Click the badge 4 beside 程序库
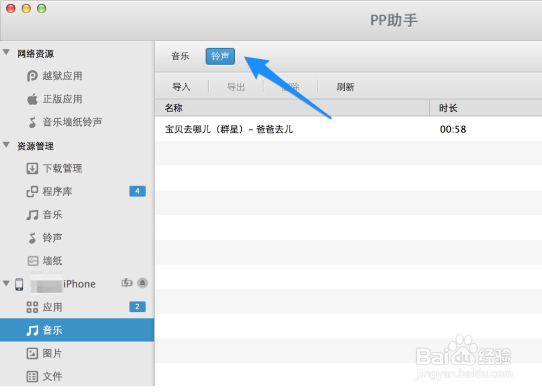 [x=137, y=191]
